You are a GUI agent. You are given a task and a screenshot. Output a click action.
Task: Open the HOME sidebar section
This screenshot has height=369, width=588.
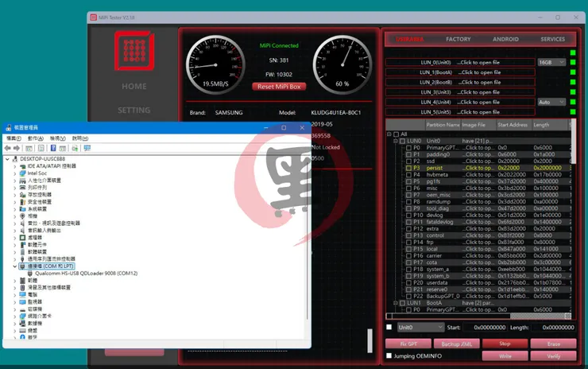[x=133, y=87]
